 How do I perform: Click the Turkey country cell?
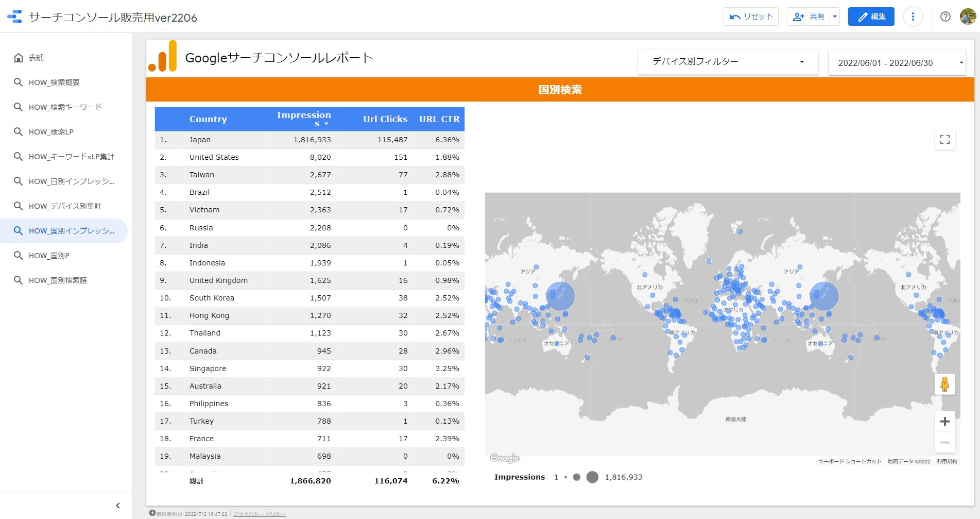[201, 421]
